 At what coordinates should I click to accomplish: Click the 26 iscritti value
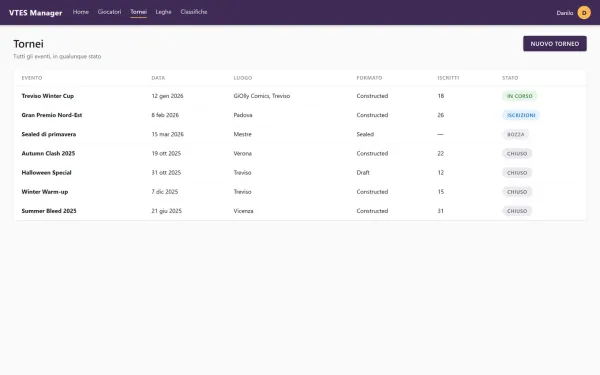point(441,115)
